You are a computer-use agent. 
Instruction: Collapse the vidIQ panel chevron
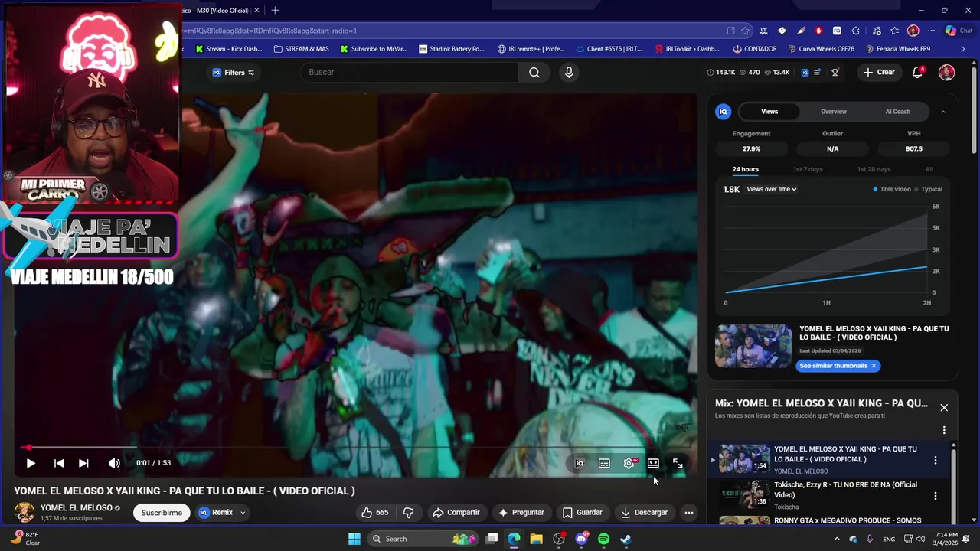(x=943, y=112)
